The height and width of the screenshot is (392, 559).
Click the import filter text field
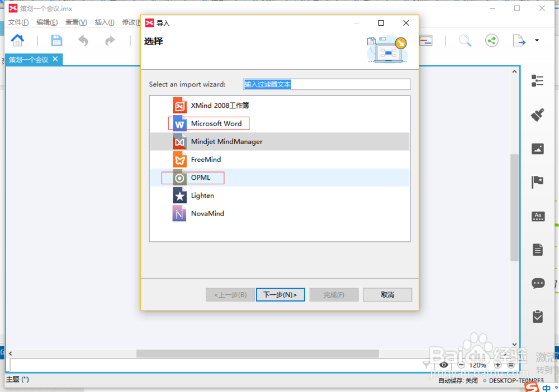tap(326, 84)
